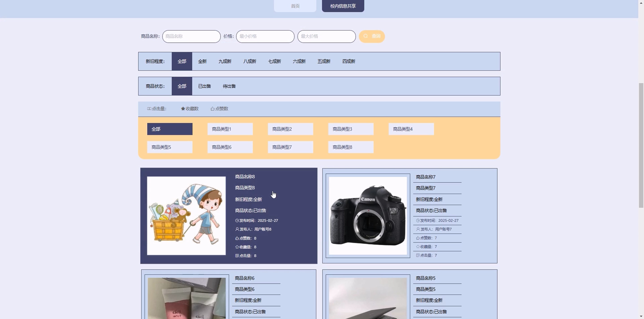Click the search magnifier icon on query button
This screenshot has width=644, height=319.
click(x=366, y=36)
